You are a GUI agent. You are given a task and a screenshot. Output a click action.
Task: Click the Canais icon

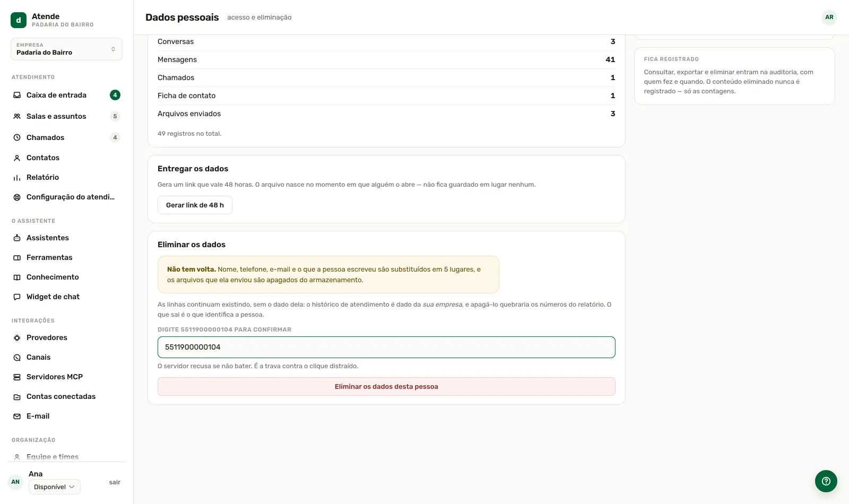point(17,357)
